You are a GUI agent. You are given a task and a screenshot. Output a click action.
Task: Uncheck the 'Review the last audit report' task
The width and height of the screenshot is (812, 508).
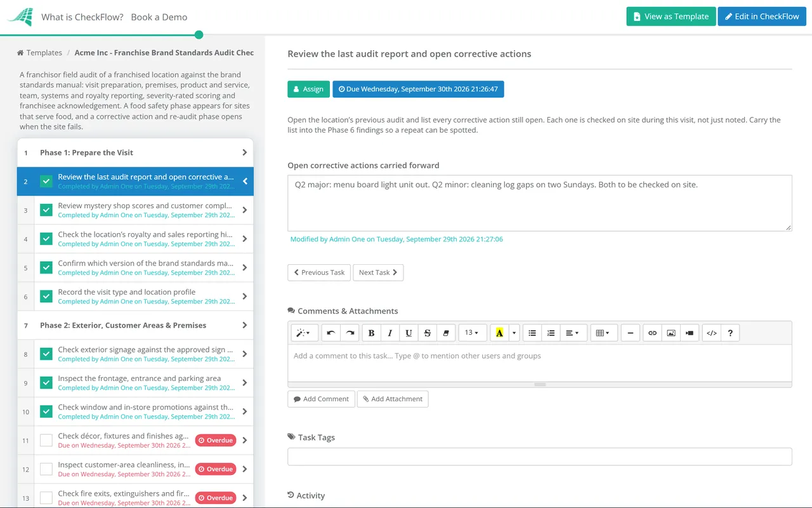click(x=46, y=182)
